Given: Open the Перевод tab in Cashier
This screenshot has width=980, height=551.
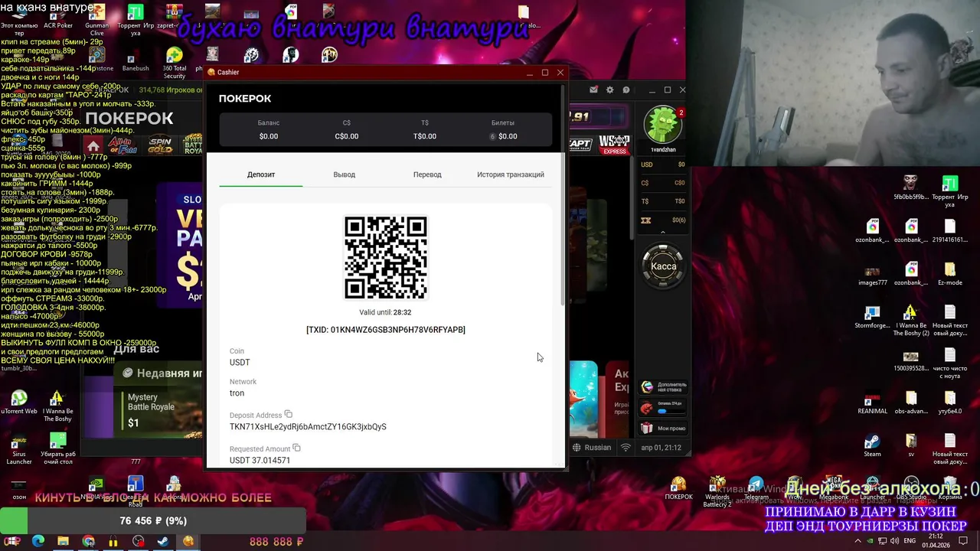Looking at the screenshot, I should 427,174.
